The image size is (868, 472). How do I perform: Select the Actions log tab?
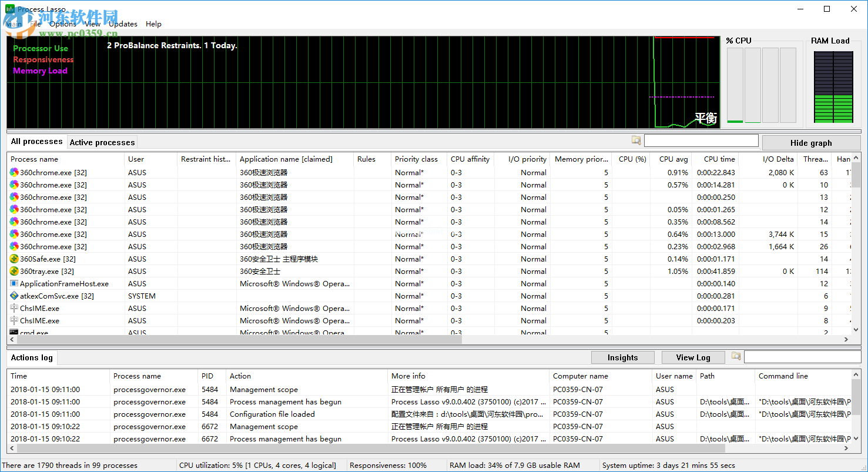click(32, 357)
